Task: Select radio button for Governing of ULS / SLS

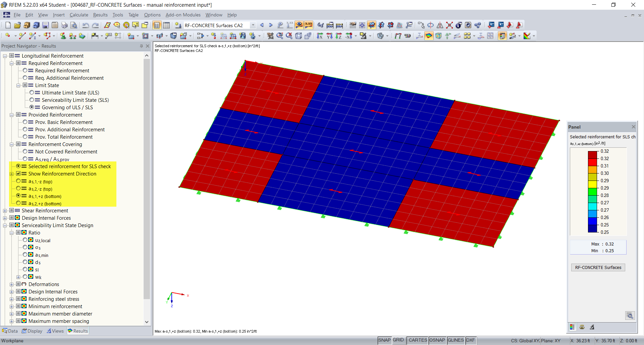Action: click(x=32, y=107)
